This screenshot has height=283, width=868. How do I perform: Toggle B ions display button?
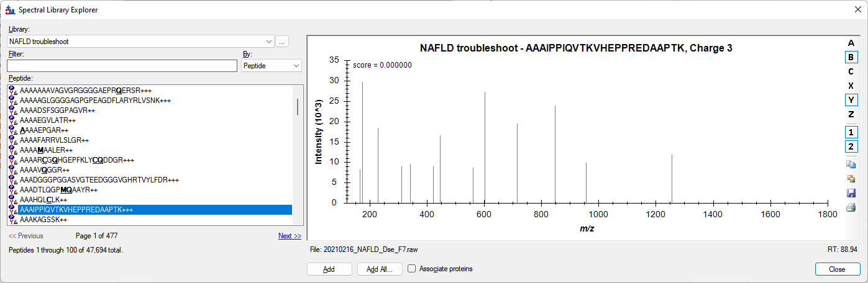click(x=851, y=57)
